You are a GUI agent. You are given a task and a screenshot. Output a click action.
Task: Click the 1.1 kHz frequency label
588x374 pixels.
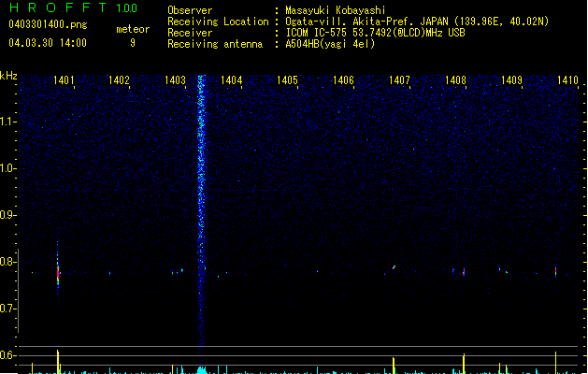8,122
